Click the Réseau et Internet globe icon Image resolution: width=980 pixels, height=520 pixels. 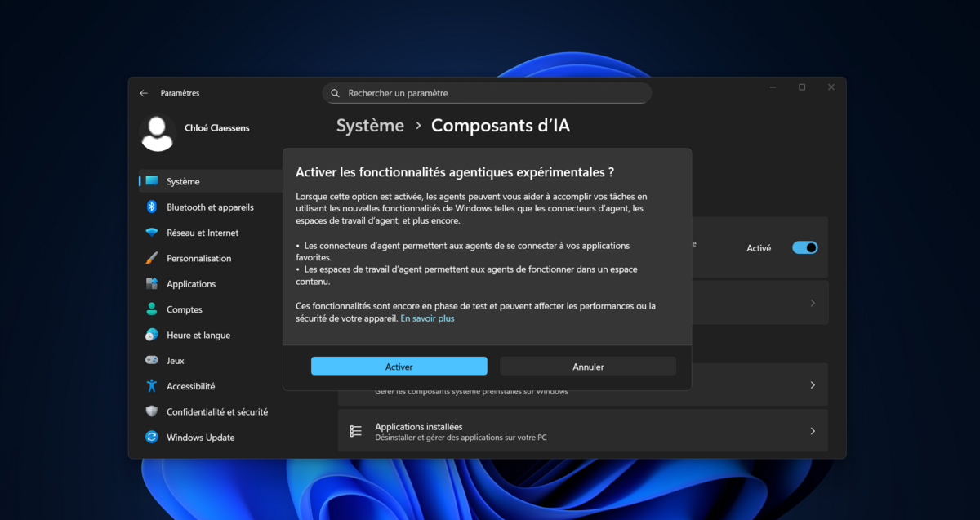point(152,232)
